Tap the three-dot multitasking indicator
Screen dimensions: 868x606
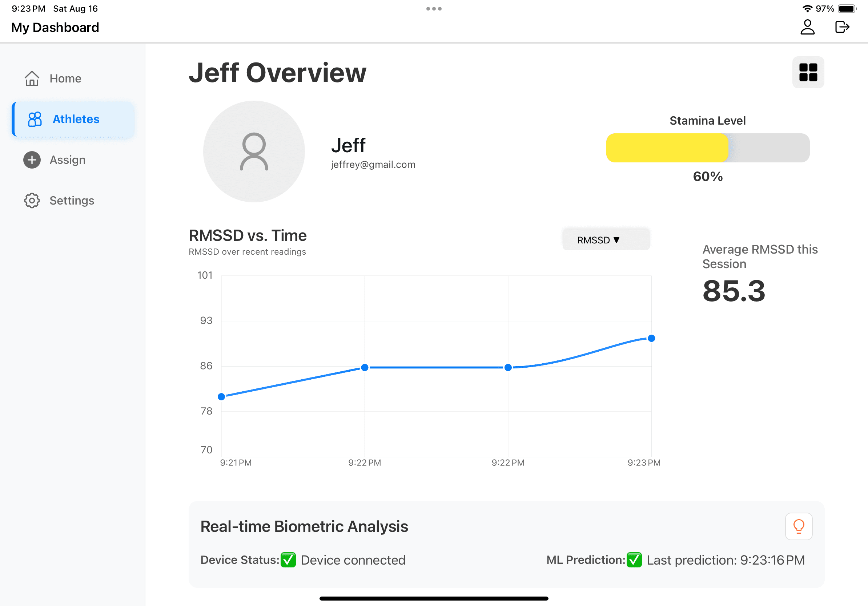coord(434,8)
